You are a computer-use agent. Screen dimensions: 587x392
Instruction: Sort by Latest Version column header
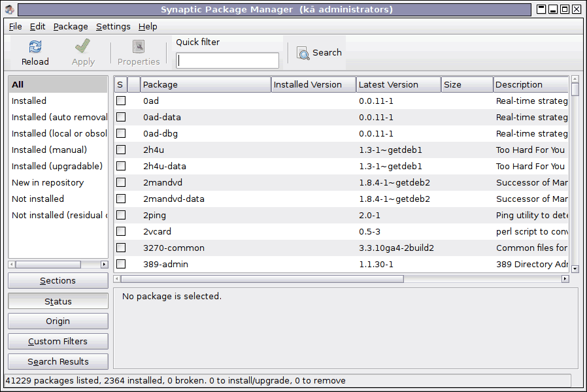[399, 84]
